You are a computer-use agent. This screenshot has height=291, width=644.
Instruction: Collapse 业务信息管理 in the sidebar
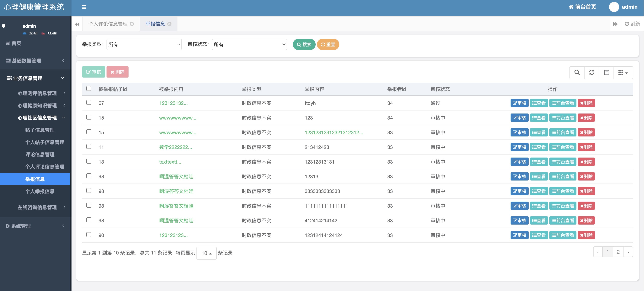coord(35,78)
